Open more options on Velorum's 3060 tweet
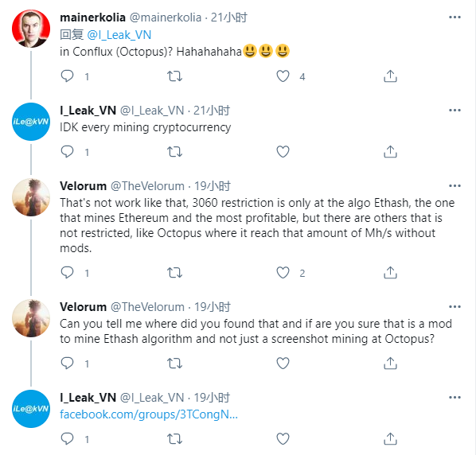This screenshot has height=455, width=476. click(x=455, y=185)
